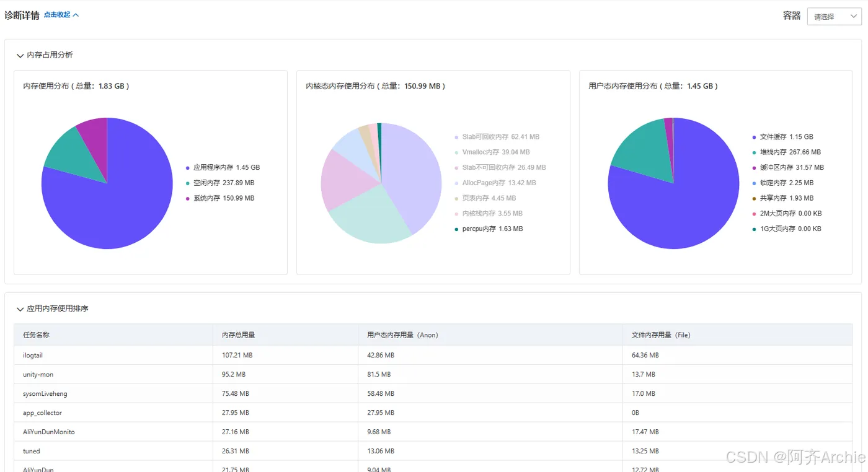Image resolution: width=868 pixels, height=472 pixels.
Task: Toggle 系统内存 legend item
Action: pos(219,199)
